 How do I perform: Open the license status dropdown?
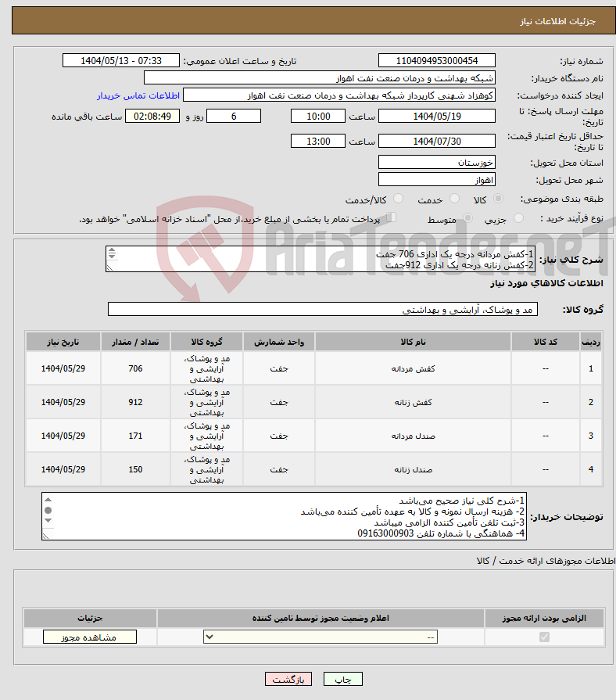click(x=321, y=637)
